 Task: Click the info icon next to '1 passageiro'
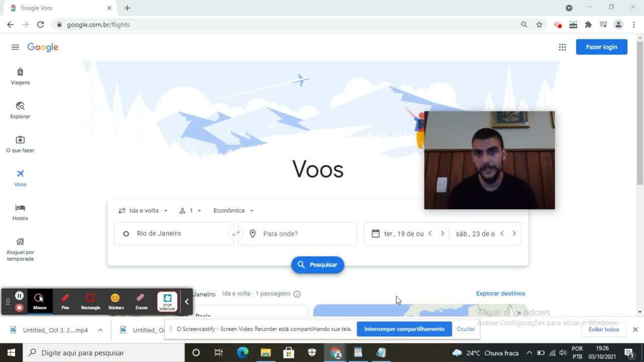[x=297, y=294]
